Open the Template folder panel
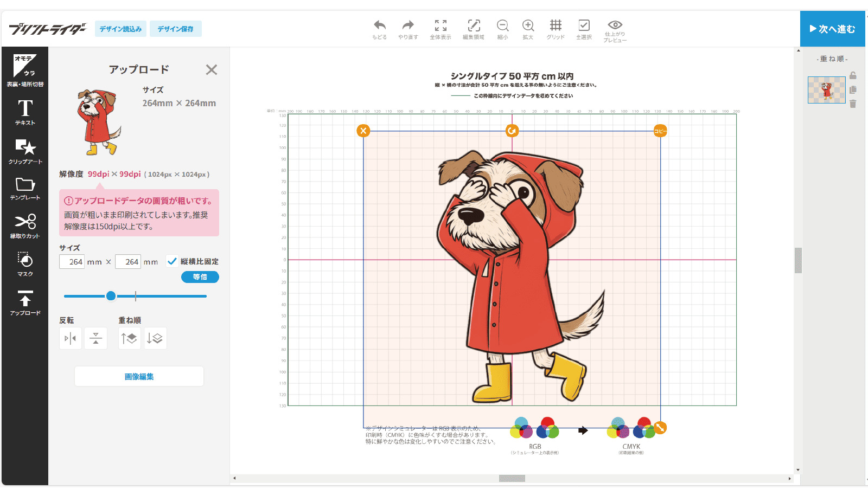 [x=25, y=188]
